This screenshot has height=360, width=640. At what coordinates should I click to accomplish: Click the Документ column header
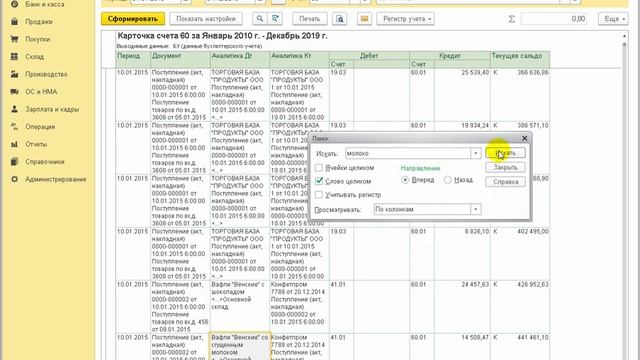pos(180,60)
